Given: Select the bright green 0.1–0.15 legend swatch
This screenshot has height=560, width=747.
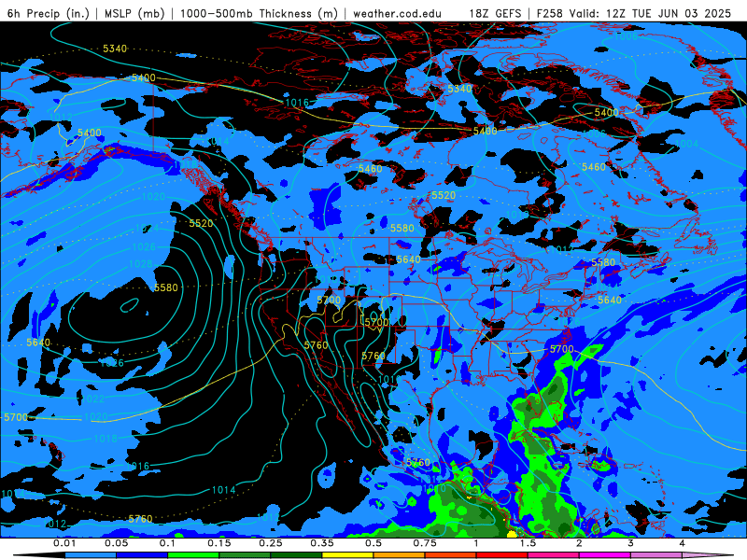Looking at the screenshot, I should pyautogui.click(x=193, y=555).
